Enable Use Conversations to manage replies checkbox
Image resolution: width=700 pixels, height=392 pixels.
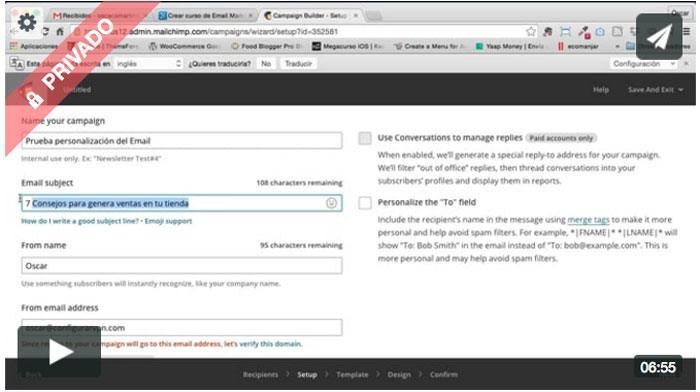point(365,138)
